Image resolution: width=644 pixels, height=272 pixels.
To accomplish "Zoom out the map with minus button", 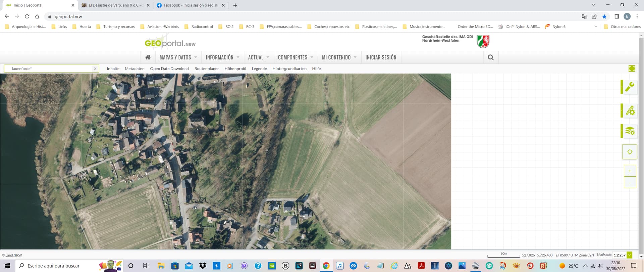I will (x=630, y=183).
